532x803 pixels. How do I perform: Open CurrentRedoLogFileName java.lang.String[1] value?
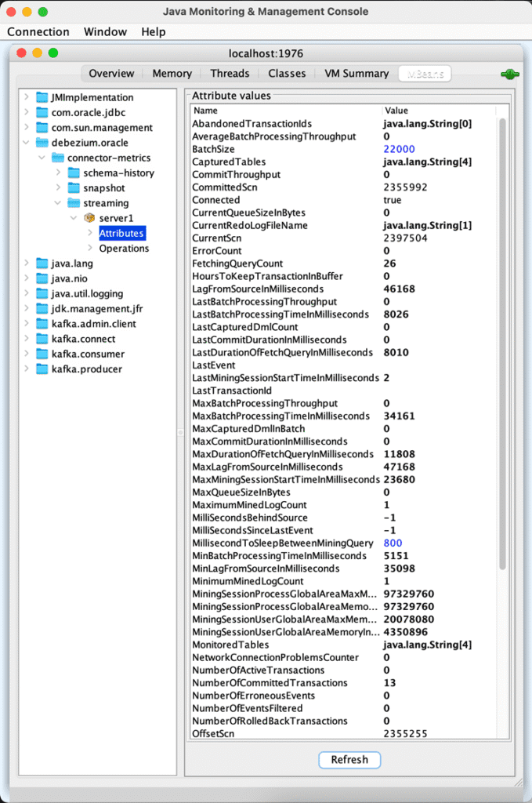[x=428, y=225]
